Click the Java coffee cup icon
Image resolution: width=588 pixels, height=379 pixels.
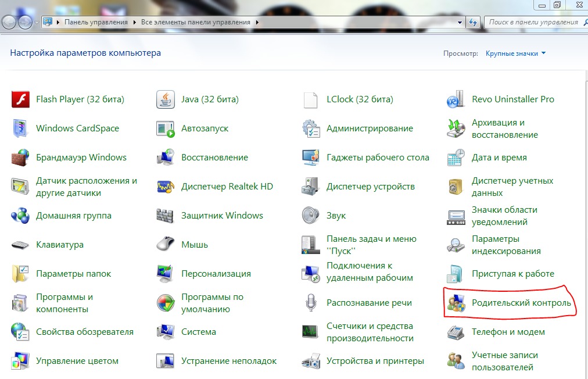(166, 99)
